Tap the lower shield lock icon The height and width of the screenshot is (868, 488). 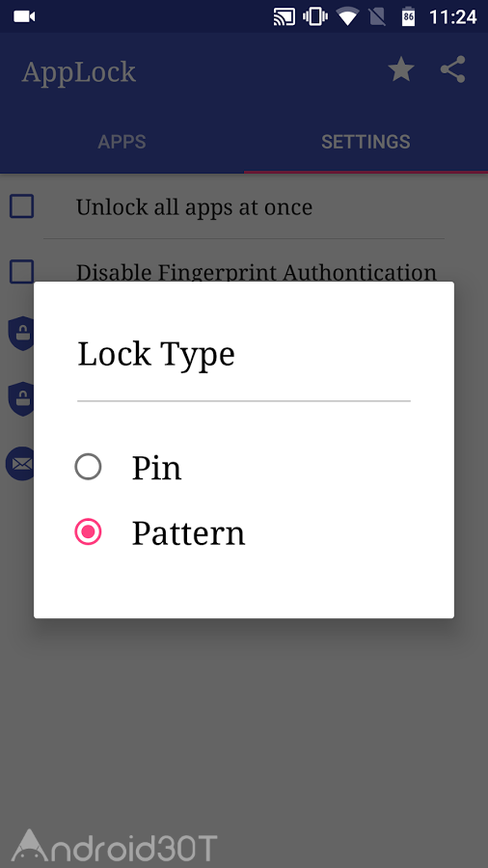pyautogui.click(x=21, y=398)
